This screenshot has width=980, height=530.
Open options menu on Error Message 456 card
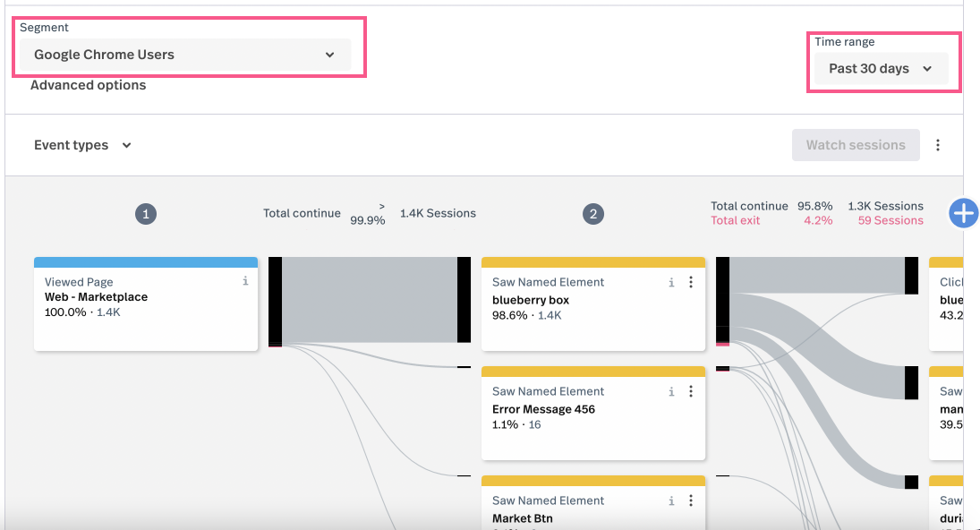point(691,392)
